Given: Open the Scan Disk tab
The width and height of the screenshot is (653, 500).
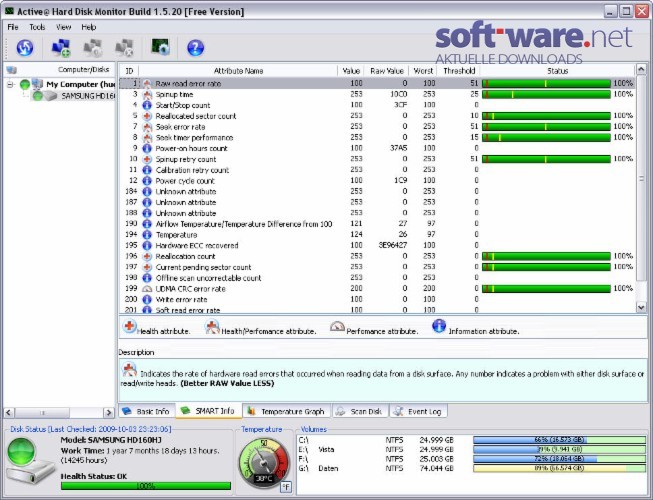Looking at the screenshot, I should click(x=360, y=412).
